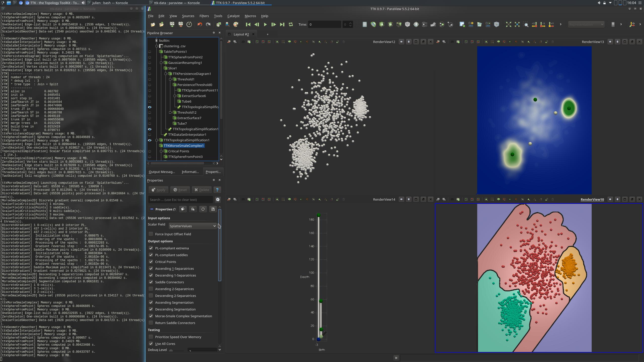The width and height of the screenshot is (644, 362).
Task: Open the color palette icon
Action: coord(236,24)
